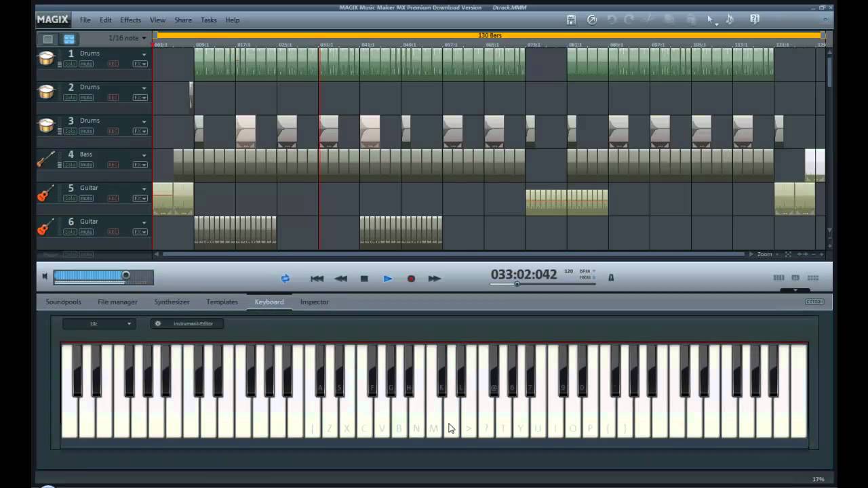Select the mouse pointer mode tool
Screen dimensions: 868x488
[x=710, y=20]
